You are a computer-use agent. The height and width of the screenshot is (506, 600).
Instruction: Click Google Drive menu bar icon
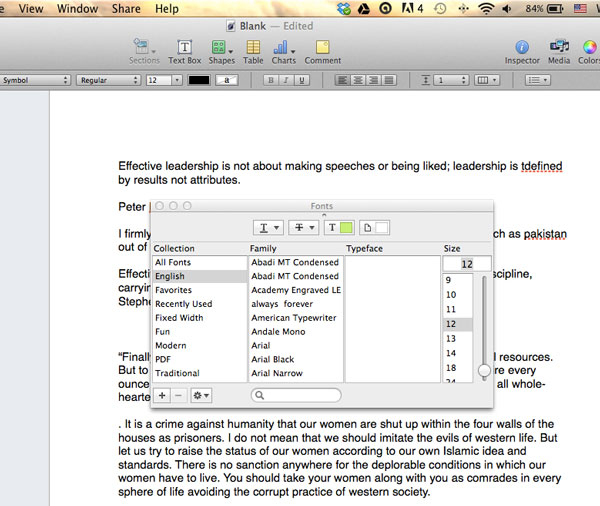pos(364,8)
